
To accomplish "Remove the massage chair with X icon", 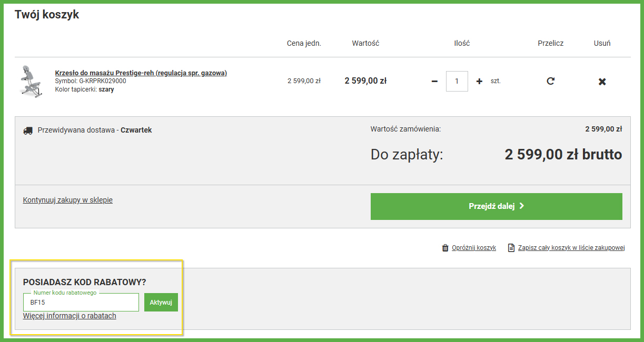I will click(602, 82).
